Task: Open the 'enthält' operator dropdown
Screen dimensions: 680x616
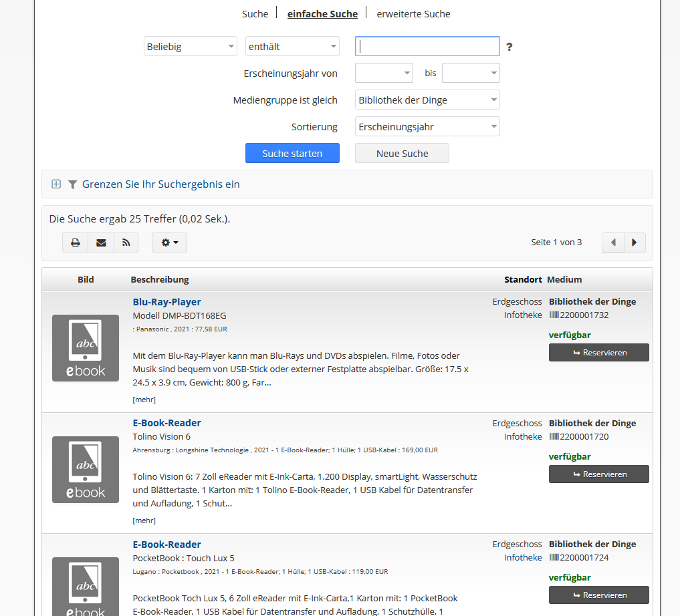Action: (292, 47)
